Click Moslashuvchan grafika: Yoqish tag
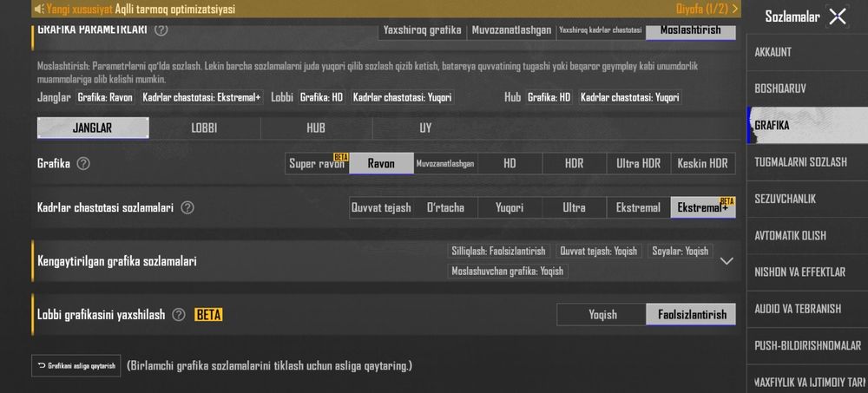Viewport: 868px width, 393px height. pos(508,271)
